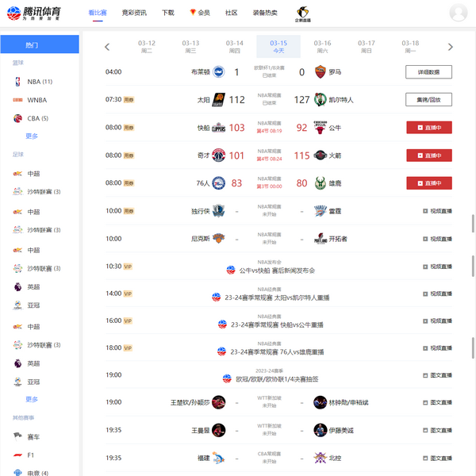Viewport: 476px width, 476px height.
Task: Open the user avatar profile icon
Action: [458, 13]
